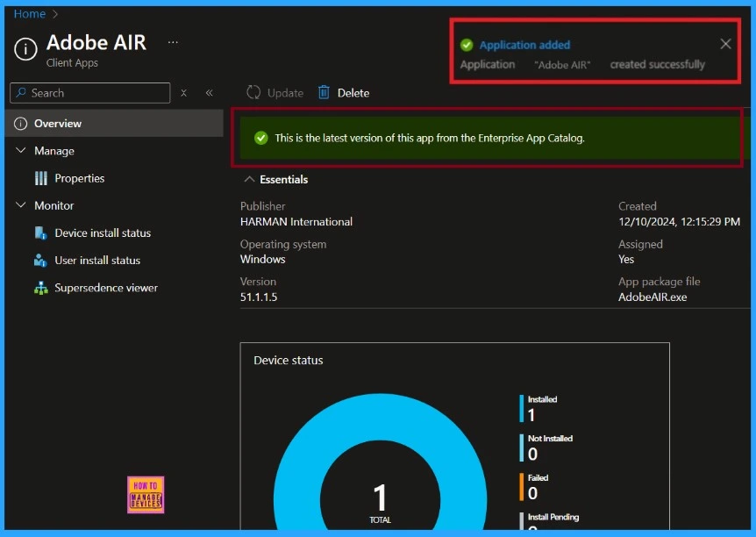Select the Assigned value Yes
Image resolution: width=756 pixels, height=537 pixels.
point(626,259)
